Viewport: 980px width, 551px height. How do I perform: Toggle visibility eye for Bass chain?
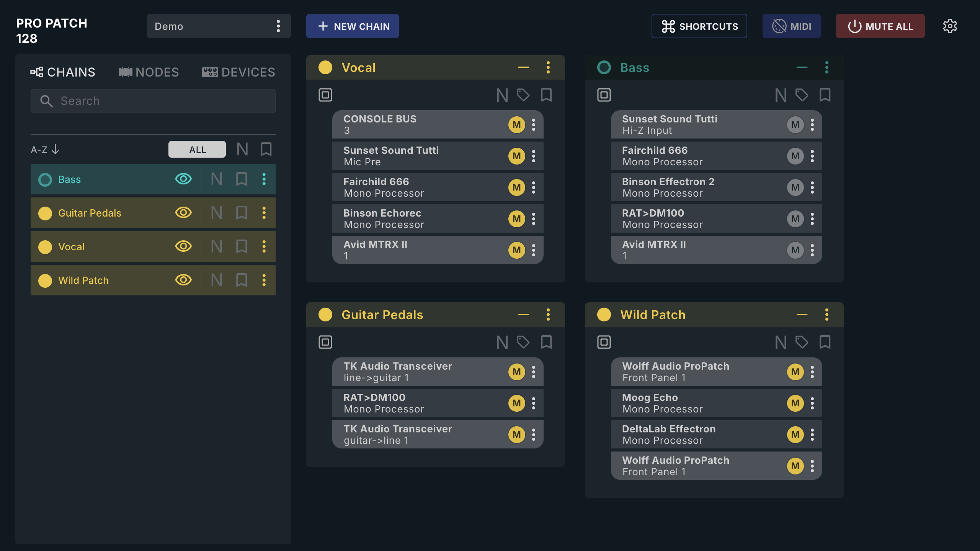[183, 179]
